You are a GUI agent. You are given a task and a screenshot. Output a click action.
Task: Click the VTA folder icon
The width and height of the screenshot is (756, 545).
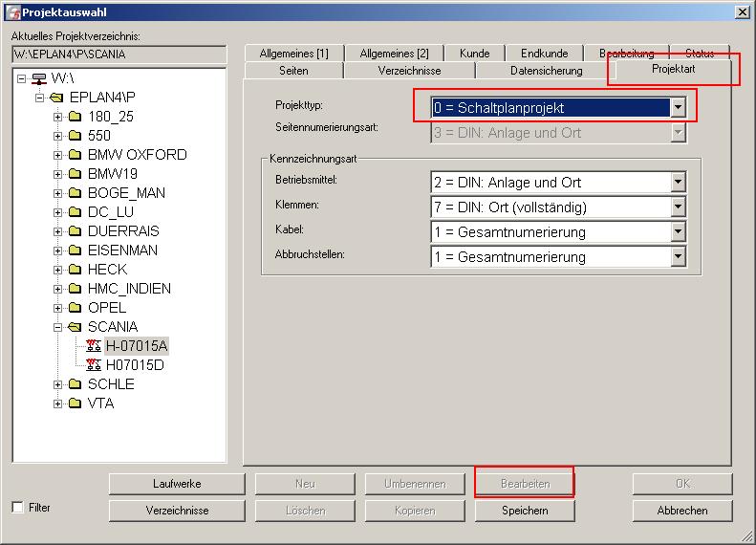[75, 403]
